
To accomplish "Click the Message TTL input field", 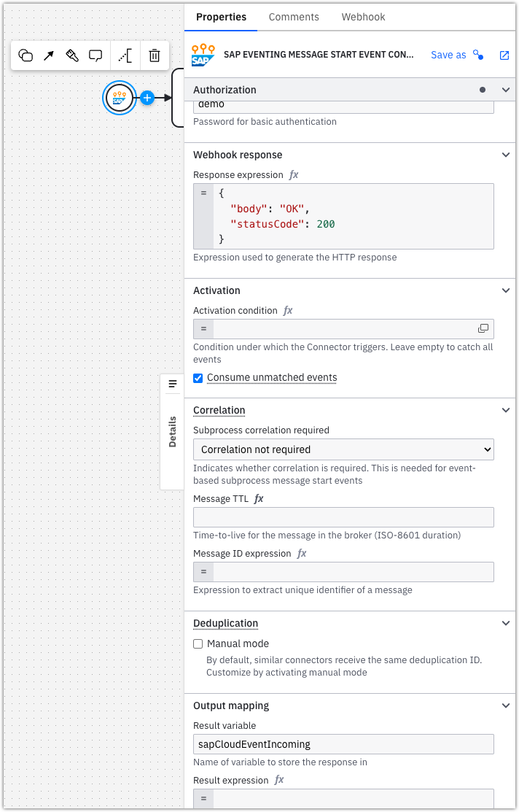I will point(343,517).
